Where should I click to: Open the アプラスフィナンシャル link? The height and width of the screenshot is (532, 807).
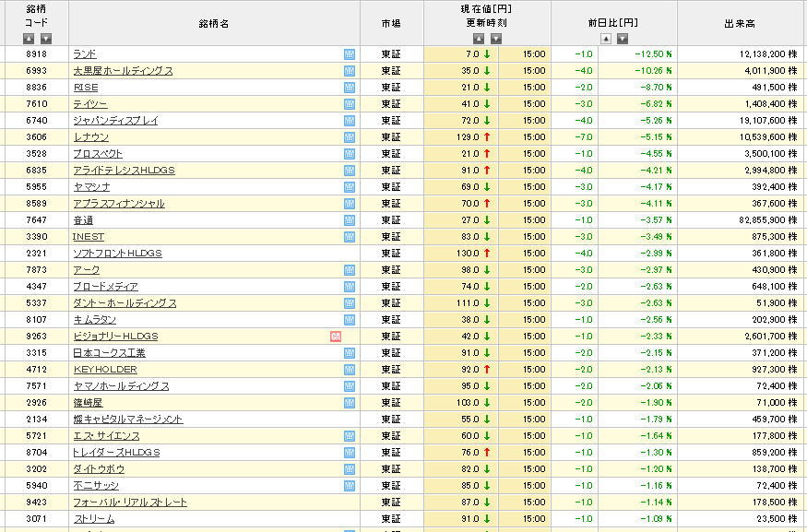click(x=119, y=204)
